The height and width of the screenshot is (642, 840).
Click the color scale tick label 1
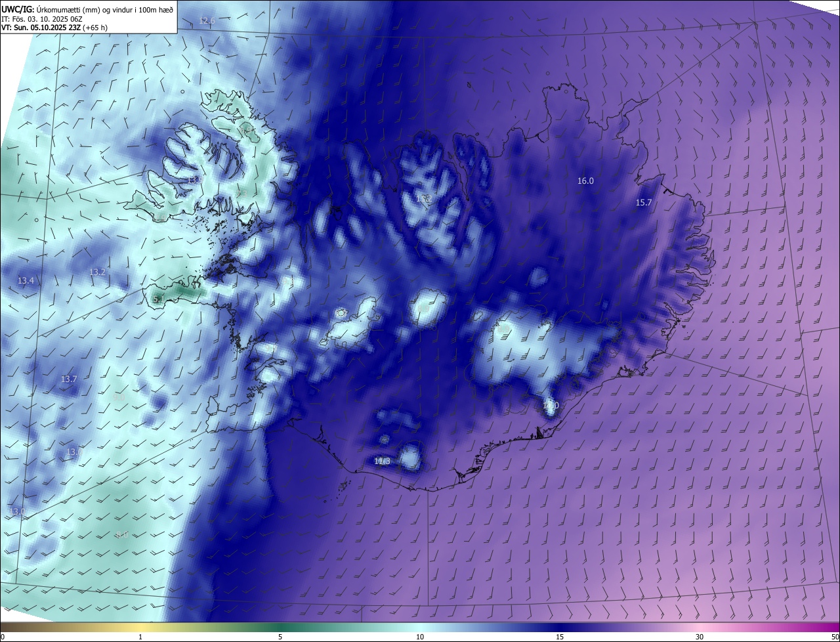(x=140, y=637)
